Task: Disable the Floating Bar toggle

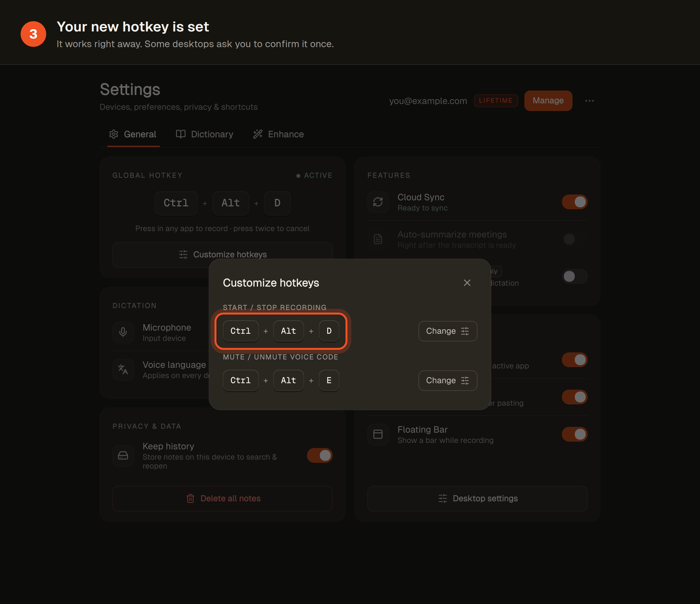Action: pyautogui.click(x=574, y=434)
